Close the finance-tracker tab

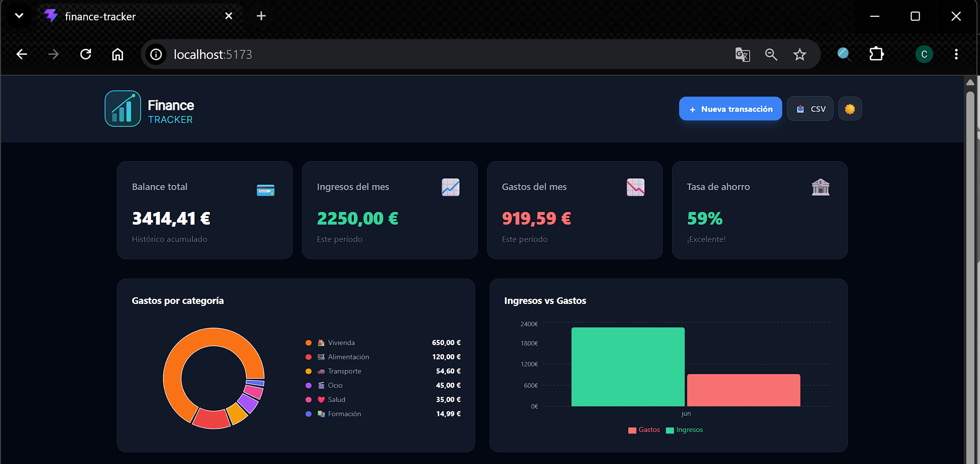tap(229, 16)
